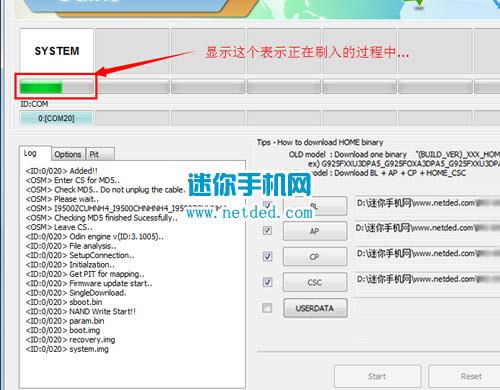Image resolution: width=500 pixels, height=390 pixels.
Task: Select log line 'Checking MD5 finished Sucessfully..'
Action: (101, 218)
